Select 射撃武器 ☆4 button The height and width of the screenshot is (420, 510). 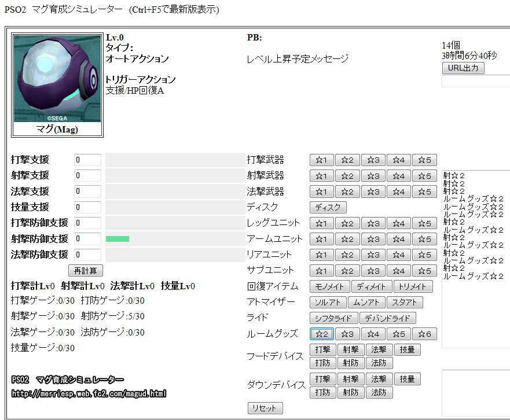point(399,176)
